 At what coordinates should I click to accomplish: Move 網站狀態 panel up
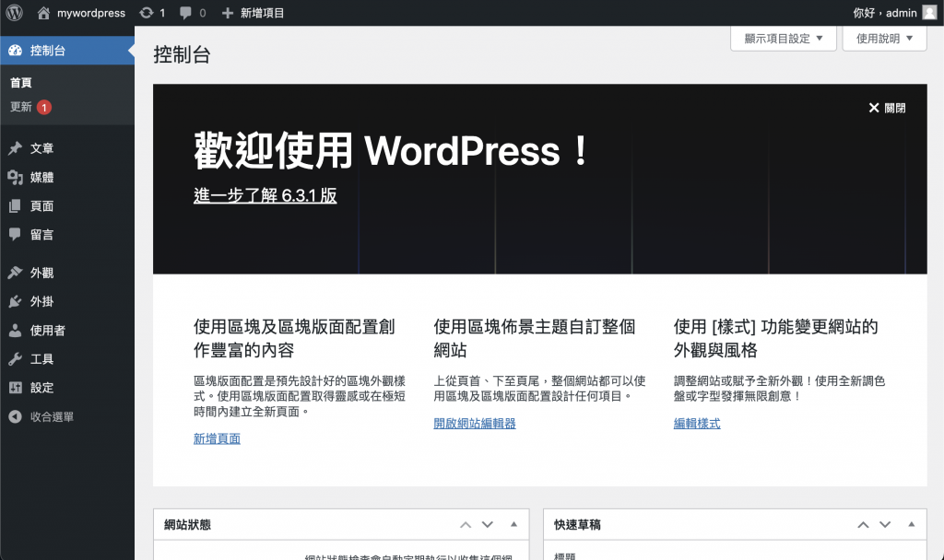[466, 524]
